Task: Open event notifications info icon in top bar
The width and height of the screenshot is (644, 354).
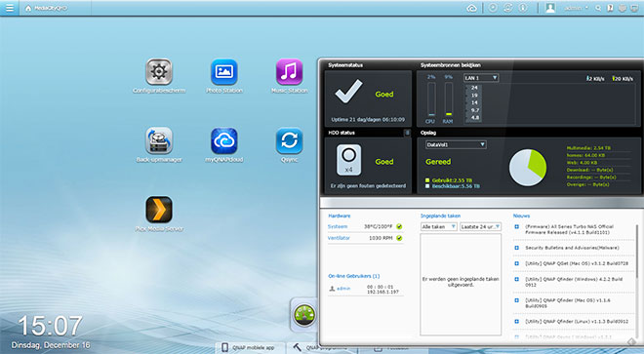Action: (x=523, y=8)
